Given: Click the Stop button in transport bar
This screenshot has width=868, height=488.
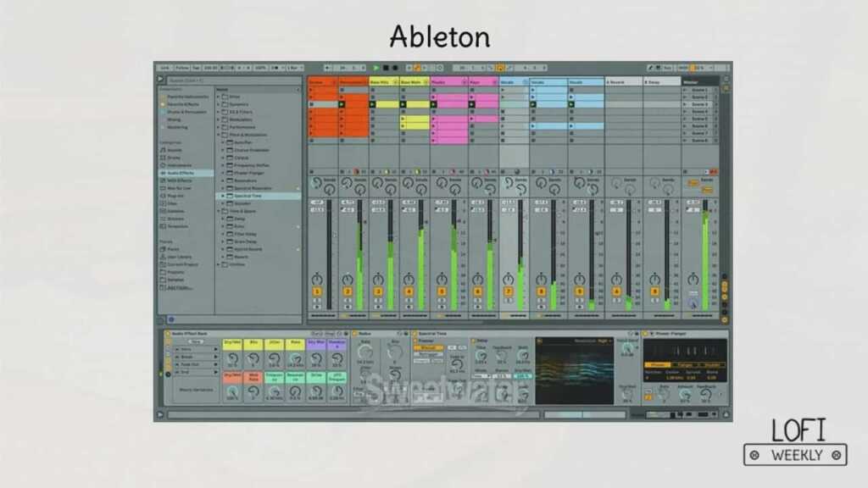Looking at the screenshot, I should 386,68.
